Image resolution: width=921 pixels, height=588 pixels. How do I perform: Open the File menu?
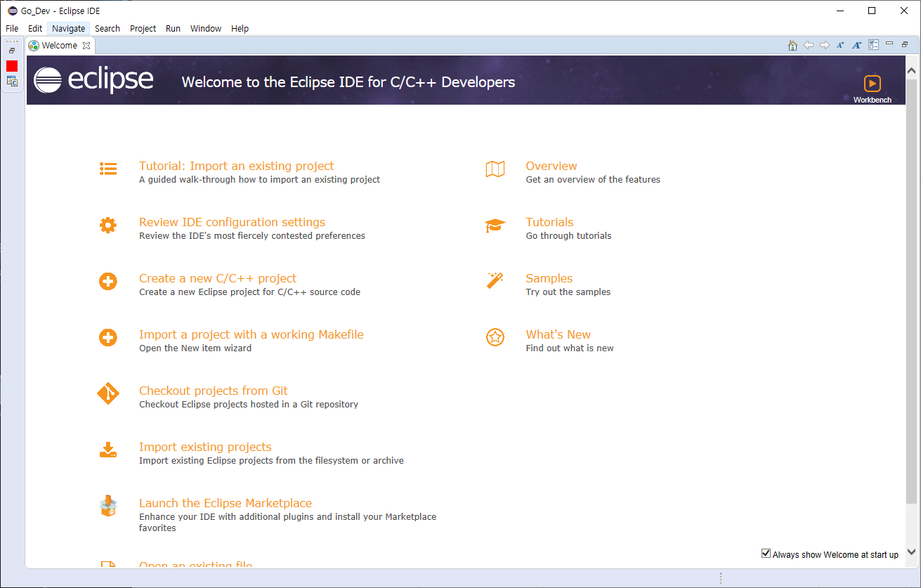point(12,29)
